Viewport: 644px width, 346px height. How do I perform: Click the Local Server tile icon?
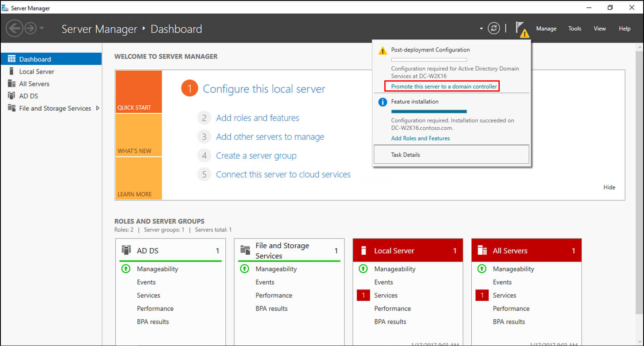click(363, 250)
